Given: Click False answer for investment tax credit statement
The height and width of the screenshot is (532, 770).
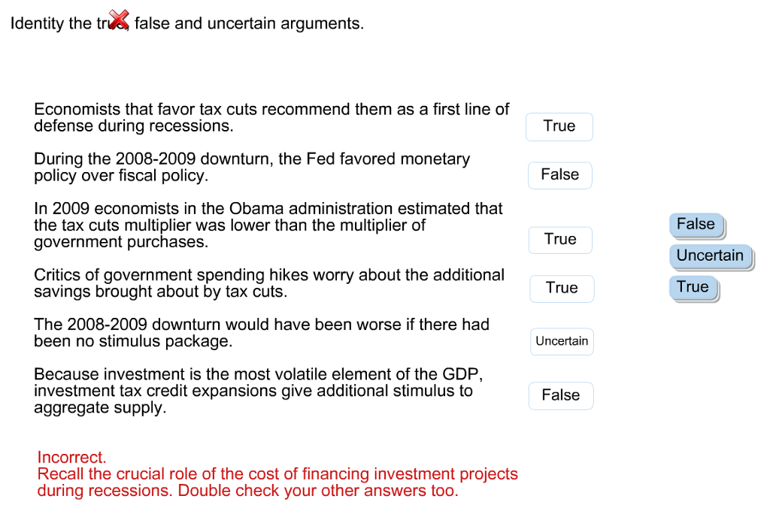Looking at the screenshot, I should [x=561, y=395].
